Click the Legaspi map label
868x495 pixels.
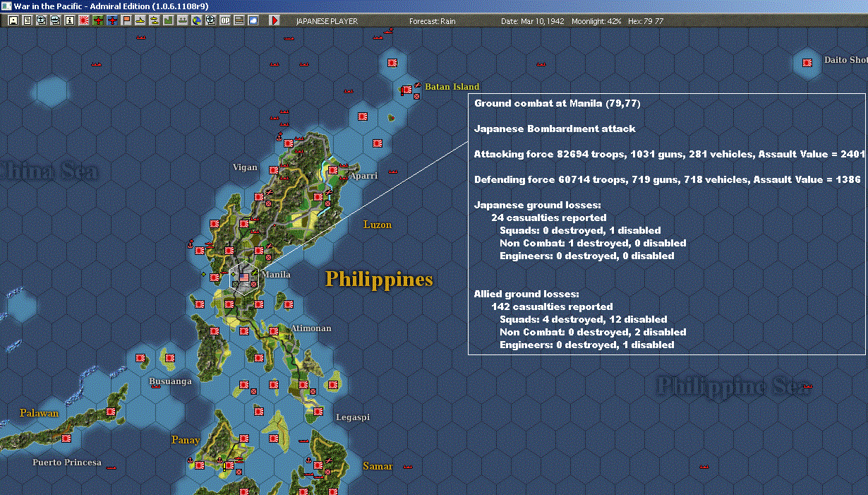[352, 417]
